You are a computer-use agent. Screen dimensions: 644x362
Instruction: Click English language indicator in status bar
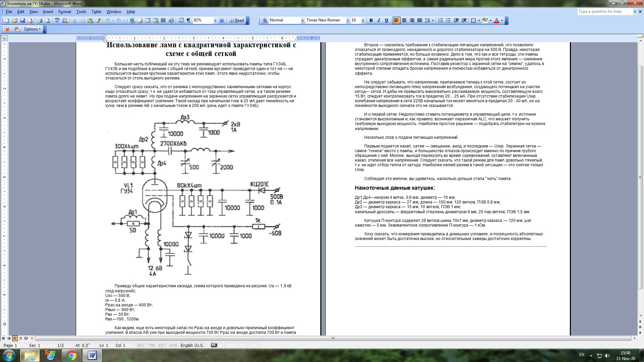click(x=192, y=346)
